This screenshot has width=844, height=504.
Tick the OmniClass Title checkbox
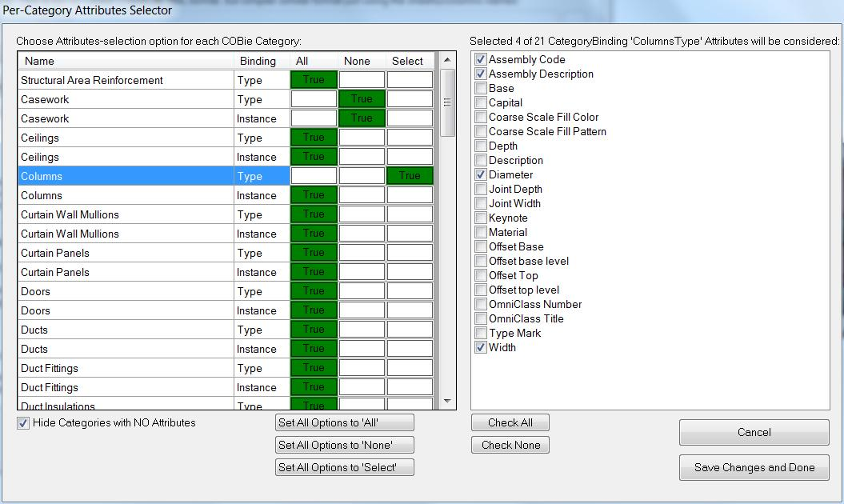481,318
